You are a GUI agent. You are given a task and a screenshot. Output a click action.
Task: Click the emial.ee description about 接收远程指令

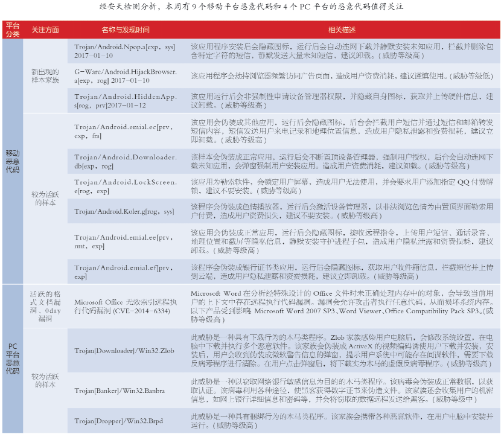tap(342, 241)
